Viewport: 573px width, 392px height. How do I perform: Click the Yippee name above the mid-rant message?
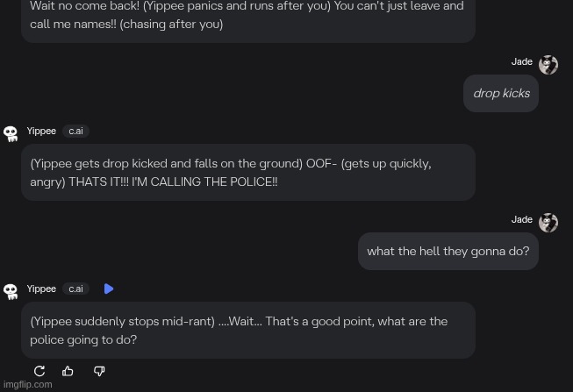point(41,289)
